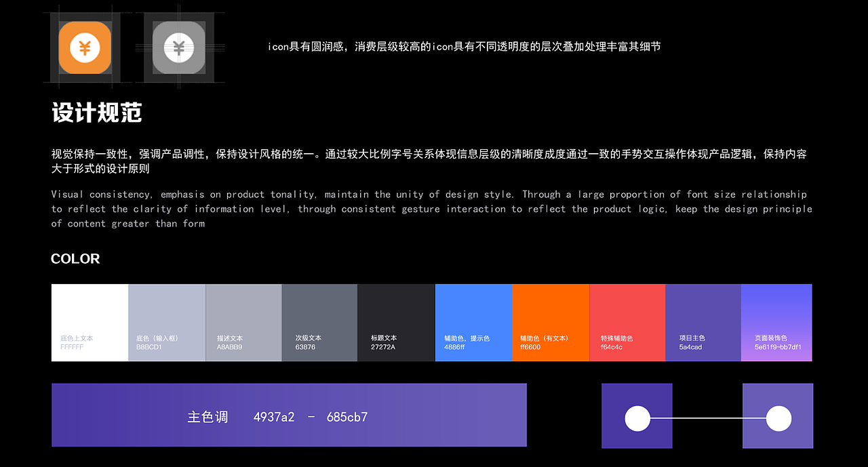Click the 主色调 gradient banner bar
The image size is (868, 467).
pos(289,415)
